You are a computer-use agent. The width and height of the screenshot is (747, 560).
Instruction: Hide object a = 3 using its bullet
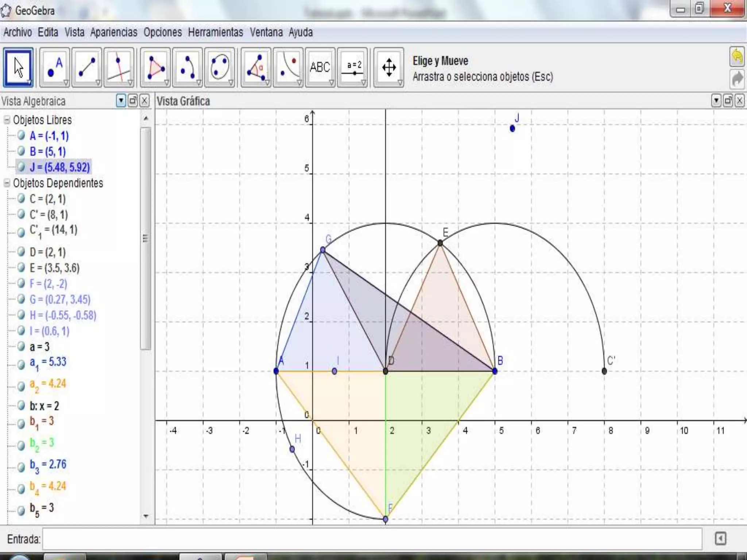pyautogui.click(x=22, y=346)
